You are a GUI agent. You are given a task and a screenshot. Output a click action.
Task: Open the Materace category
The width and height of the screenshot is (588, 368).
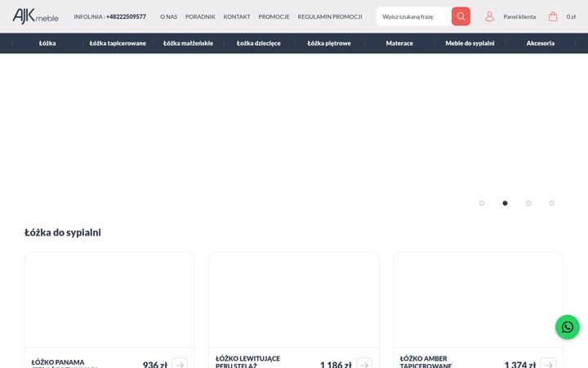(x=399, y=43)
